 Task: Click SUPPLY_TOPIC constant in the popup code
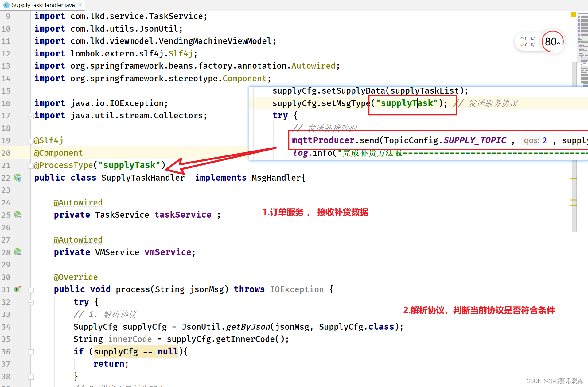pyautogui.click(x=475, y=140)
